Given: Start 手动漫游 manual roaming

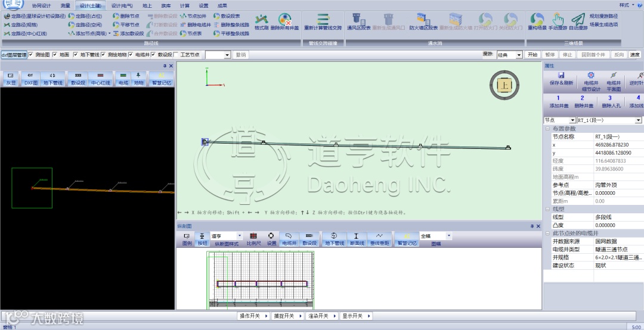Looking at the screenshot, I should pyautogui.click(x=558, y=21).
